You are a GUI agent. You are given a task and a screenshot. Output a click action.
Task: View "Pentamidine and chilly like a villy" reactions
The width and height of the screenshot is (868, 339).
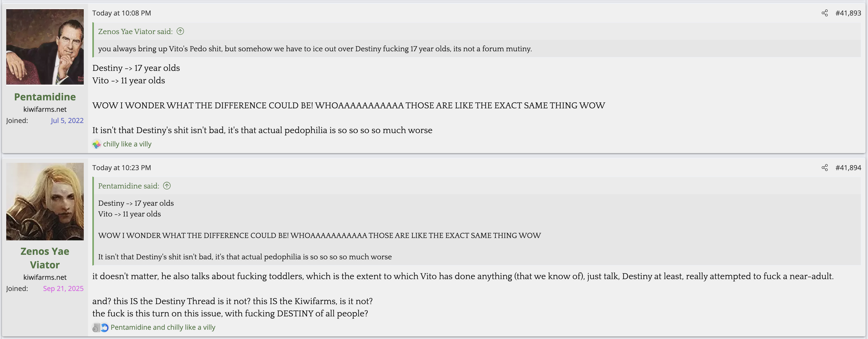click(x=163, y=328)
